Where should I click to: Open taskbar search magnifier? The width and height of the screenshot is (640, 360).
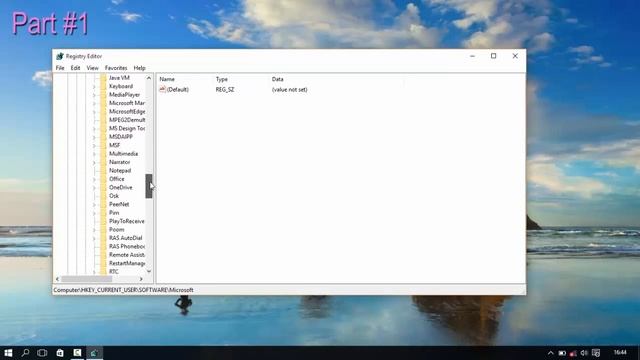(x=25, y=353)
